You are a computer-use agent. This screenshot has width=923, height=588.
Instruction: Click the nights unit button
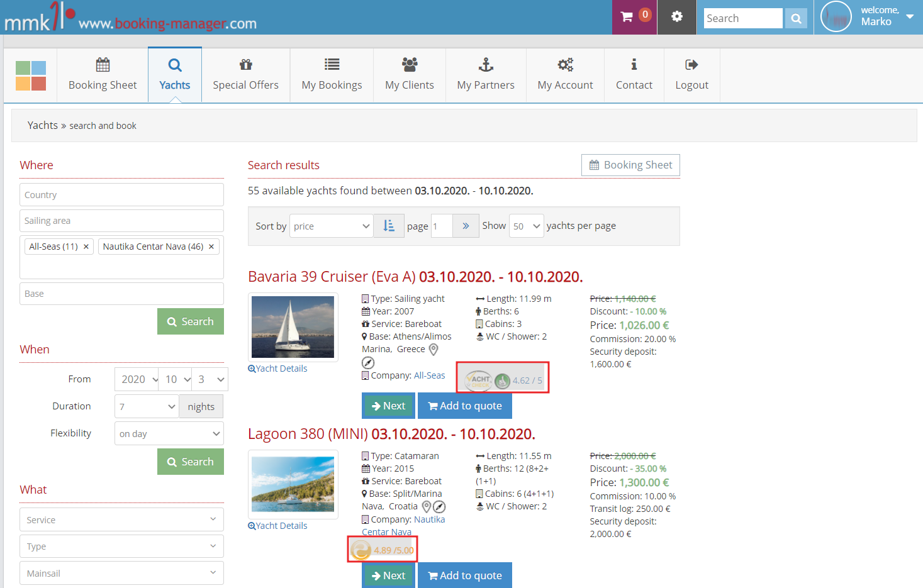201,406
